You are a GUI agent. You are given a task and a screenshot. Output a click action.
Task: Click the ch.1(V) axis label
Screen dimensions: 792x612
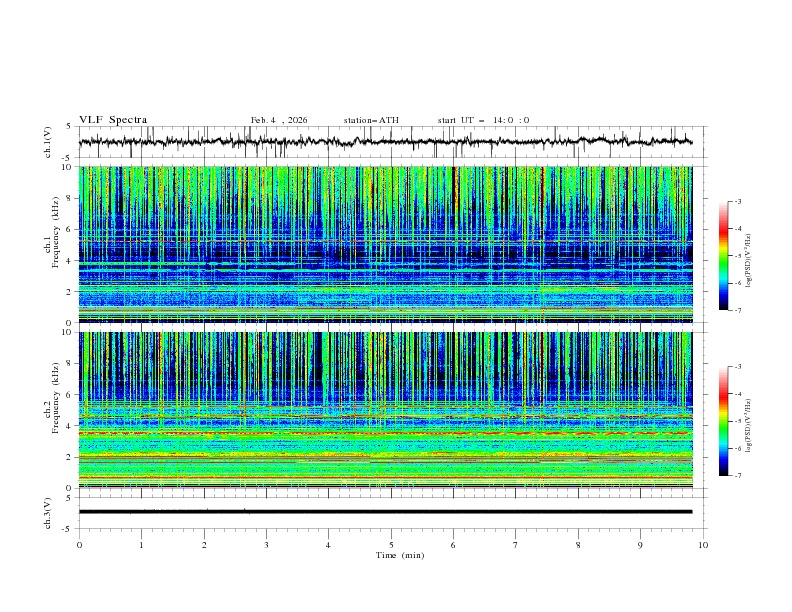[49, 143]
